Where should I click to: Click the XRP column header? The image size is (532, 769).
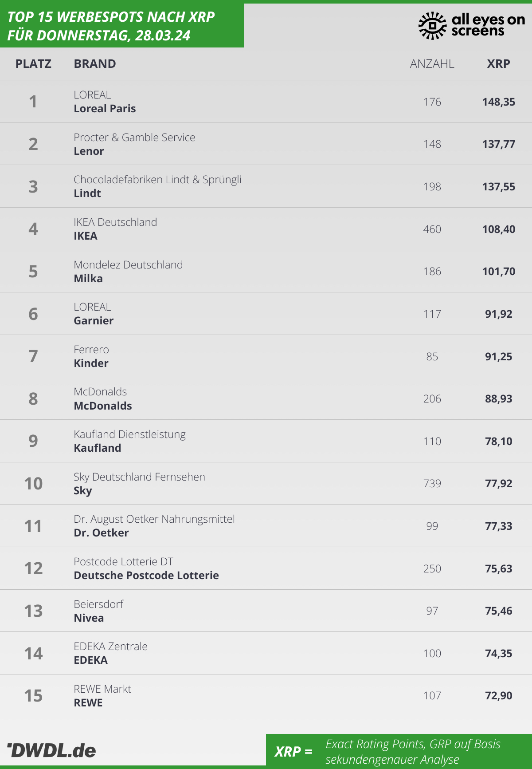pyautogui.click(x=498, y=64)
